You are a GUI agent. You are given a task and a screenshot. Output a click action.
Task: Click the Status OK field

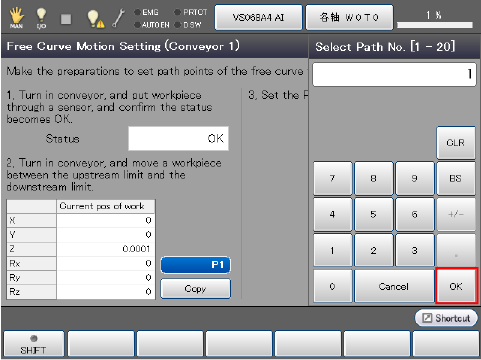coord(179,138)
